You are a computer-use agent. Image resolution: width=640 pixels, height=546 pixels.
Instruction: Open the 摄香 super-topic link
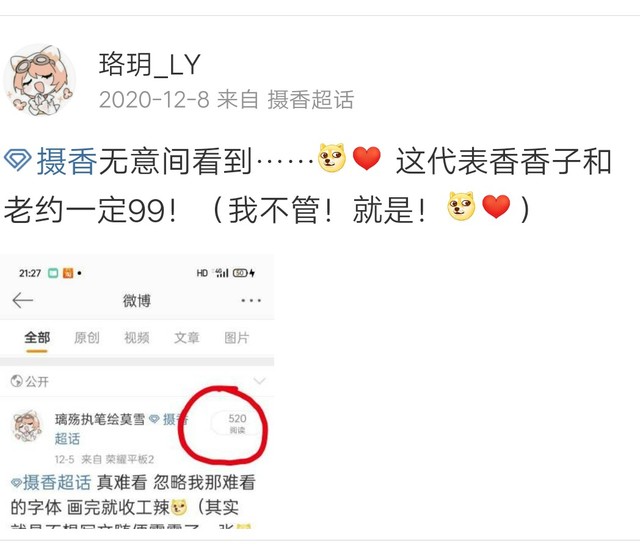coord(67,161)
